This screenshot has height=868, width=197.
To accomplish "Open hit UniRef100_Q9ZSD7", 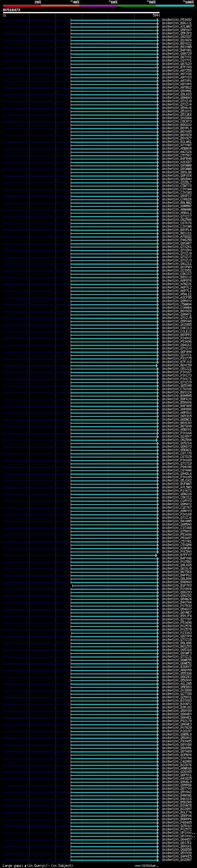I will (x=177, y=37).
